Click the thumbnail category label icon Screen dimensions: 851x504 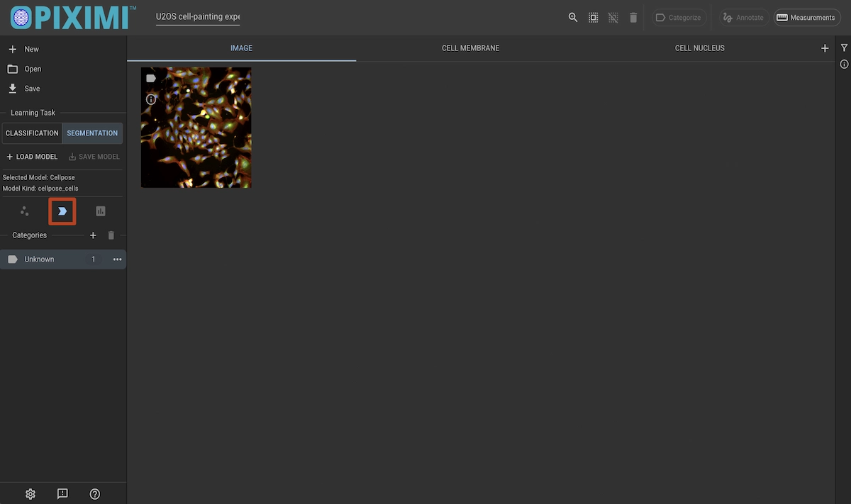pos(151,78)
